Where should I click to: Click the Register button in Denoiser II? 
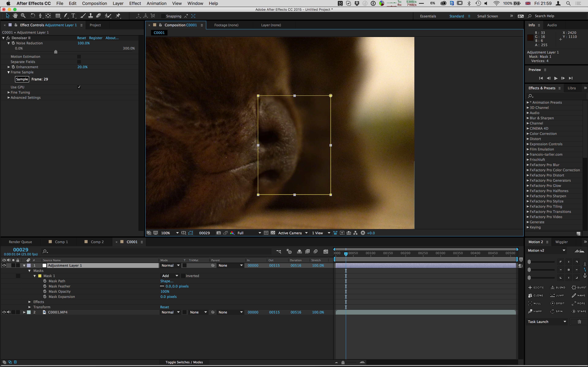tap(95, 38)
